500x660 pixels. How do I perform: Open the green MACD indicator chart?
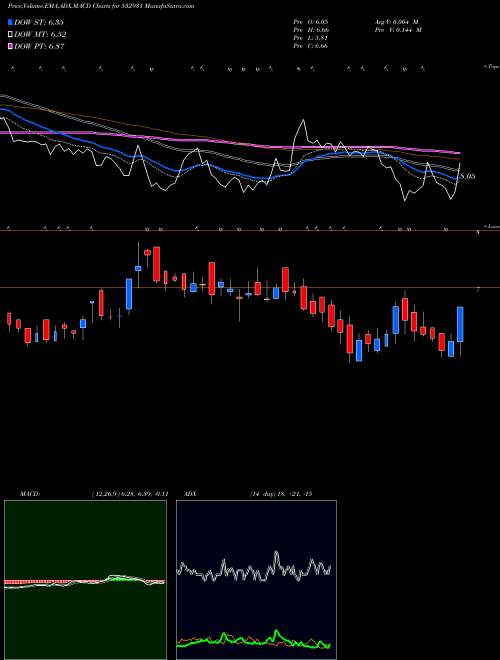pyautogui.click(x=85, y=580)
